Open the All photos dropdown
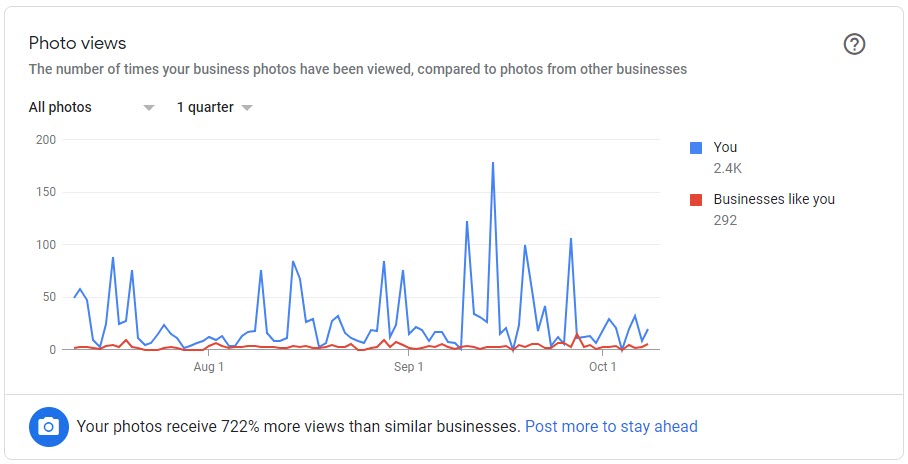Image resolution: width=908 pixels, height=464 pixels. click(61, 107)
